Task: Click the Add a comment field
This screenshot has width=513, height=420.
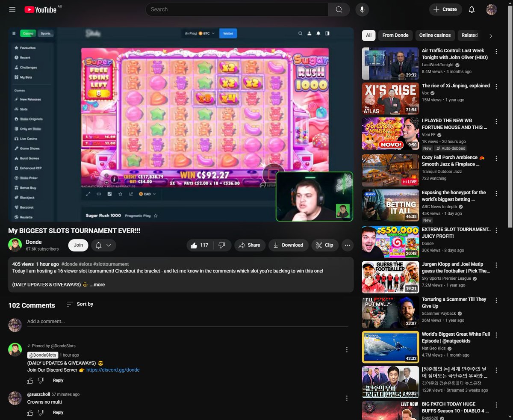Action: click(x=187, y=322)
